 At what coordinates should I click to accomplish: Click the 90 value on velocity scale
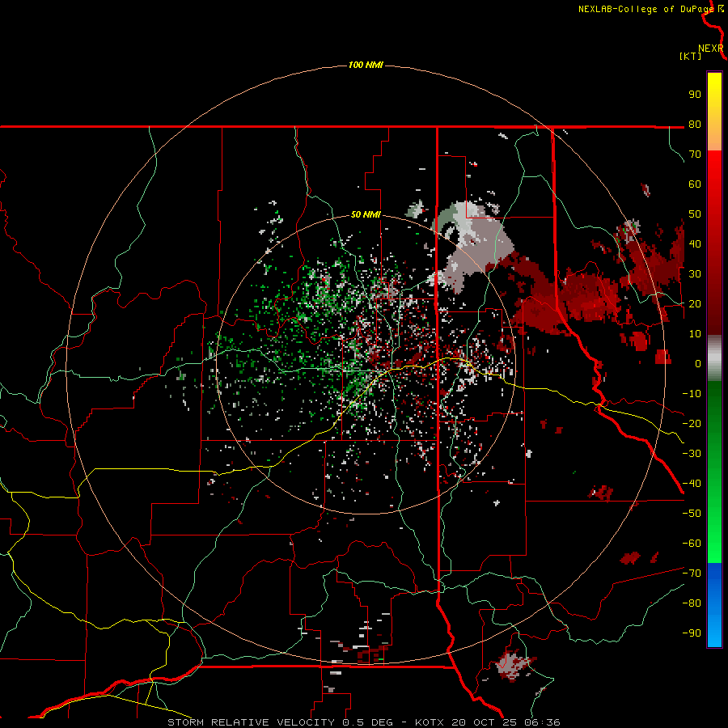[695, 95]
